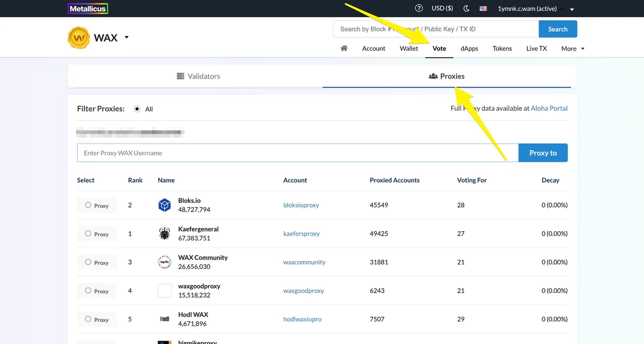Expand the 1ymnk.c.wam account dropdown
Image resolution: width=644 pixels, height=344 pixels.
tap(536, 9)
